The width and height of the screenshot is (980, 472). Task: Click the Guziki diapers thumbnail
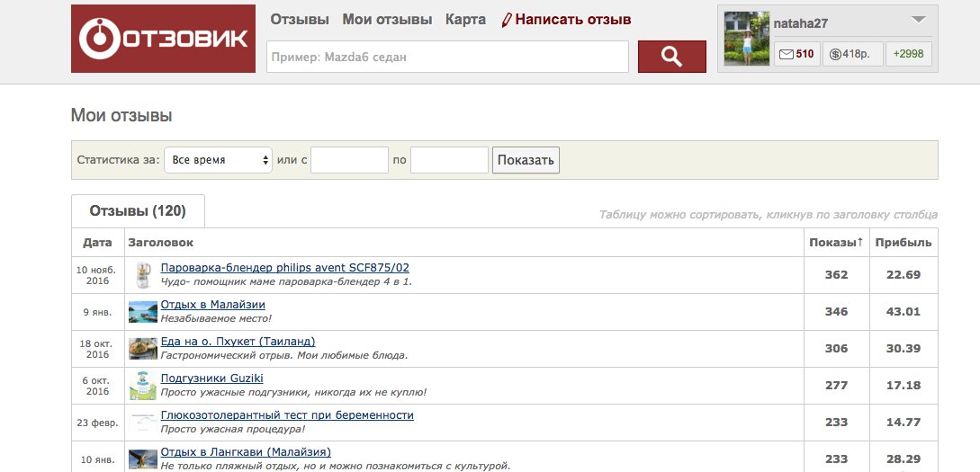[143, 385]
